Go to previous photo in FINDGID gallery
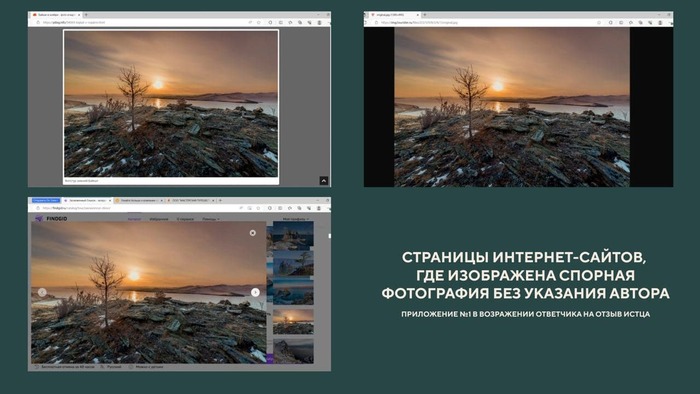 click(42, 293)
